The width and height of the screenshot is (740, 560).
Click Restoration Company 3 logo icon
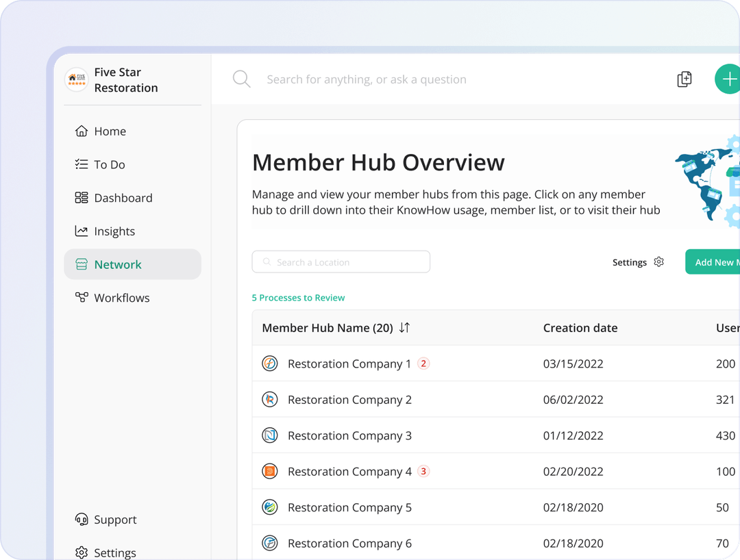coord(270,435)
